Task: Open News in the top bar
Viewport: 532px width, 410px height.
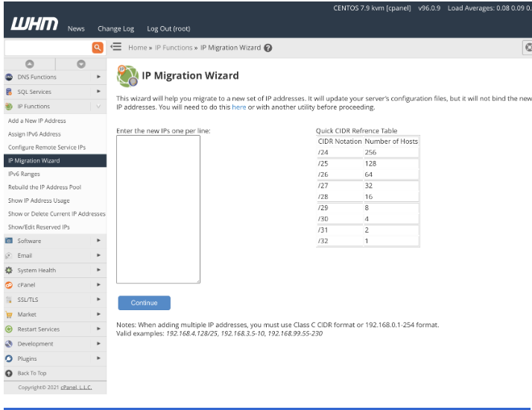Action: pos(76,28)
